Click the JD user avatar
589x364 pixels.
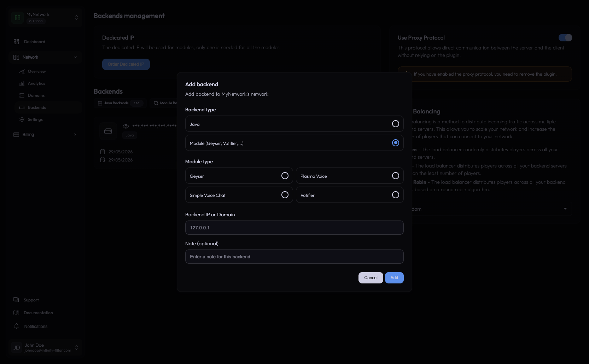click(x=17, y=348)
